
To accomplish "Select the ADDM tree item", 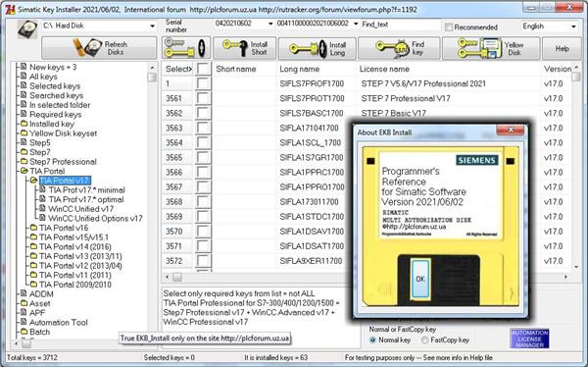I will (41, 293).
